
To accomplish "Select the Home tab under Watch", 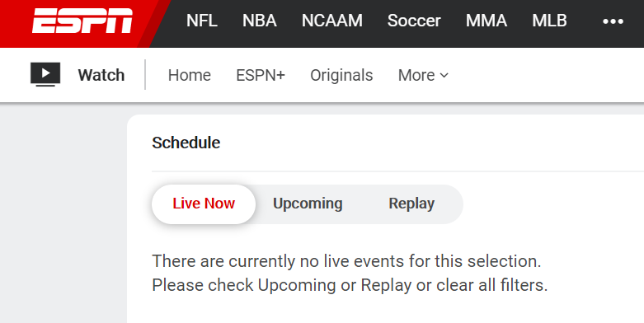I will (190, 75).
